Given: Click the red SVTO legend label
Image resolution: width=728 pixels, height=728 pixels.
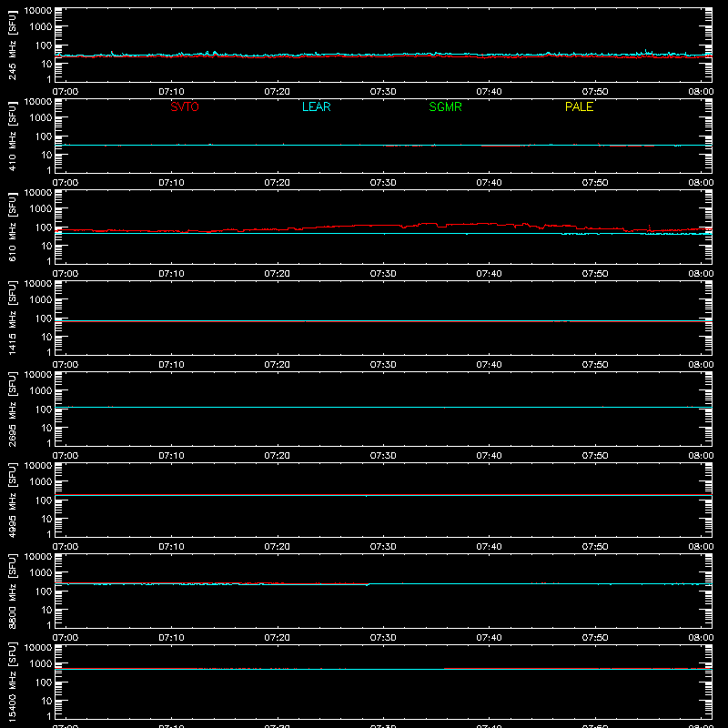Looking at the screenshot, I should (x=185, y=106).
